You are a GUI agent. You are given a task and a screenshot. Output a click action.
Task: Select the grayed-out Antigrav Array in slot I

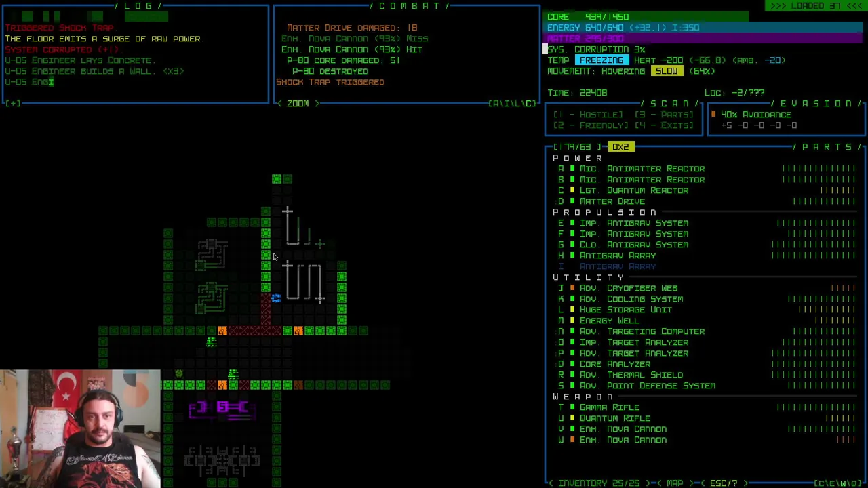(617, 266)
